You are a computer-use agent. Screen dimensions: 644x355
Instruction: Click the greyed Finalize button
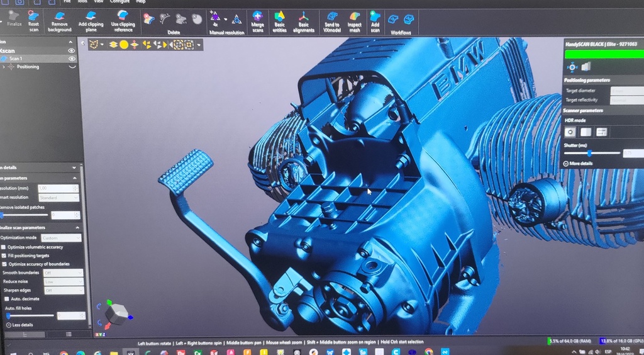(14, 20)
